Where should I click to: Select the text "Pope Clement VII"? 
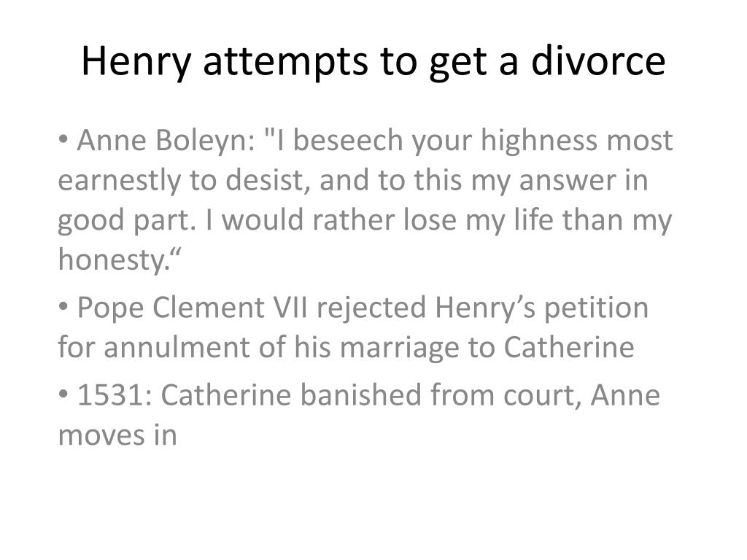click(193, 308)
